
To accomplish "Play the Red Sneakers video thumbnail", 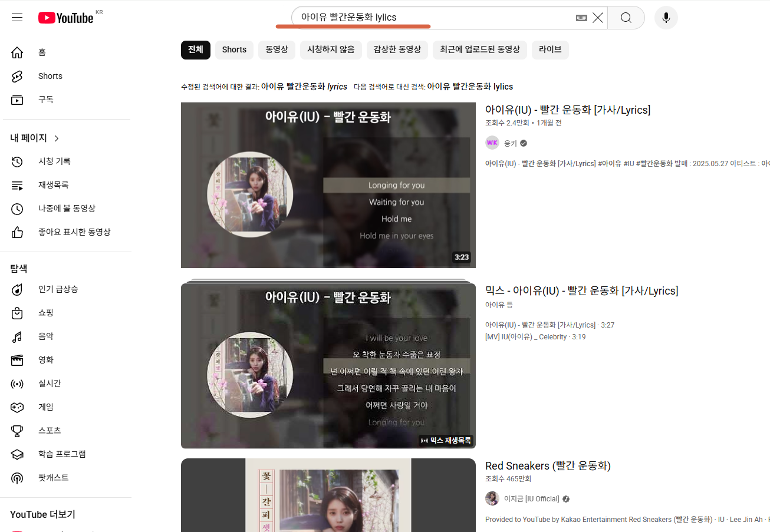I will [x=328, y=495].
